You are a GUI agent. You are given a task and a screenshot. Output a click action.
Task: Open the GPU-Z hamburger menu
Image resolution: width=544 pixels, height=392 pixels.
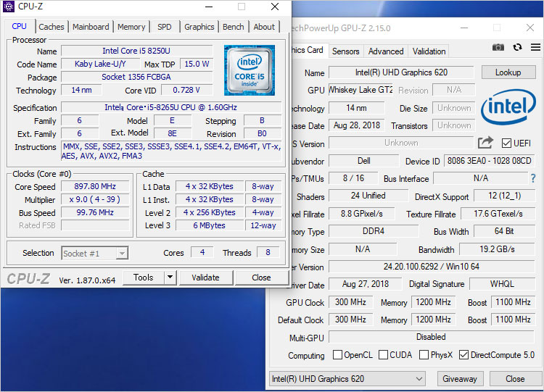[x=535, y=47]
